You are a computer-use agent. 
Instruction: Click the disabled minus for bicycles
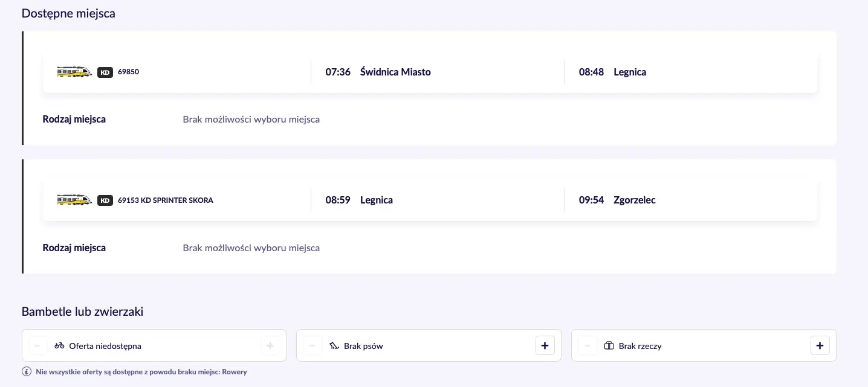(x=37, y=346)
